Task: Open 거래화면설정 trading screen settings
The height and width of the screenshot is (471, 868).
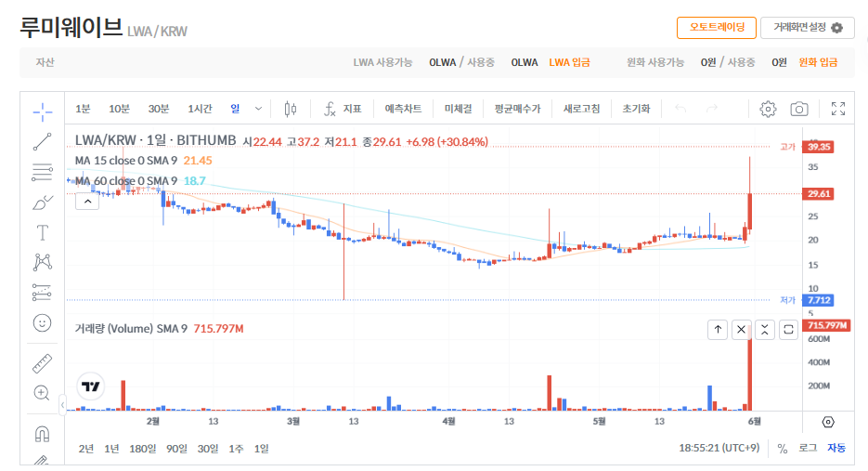Action: tap(808, 28)
